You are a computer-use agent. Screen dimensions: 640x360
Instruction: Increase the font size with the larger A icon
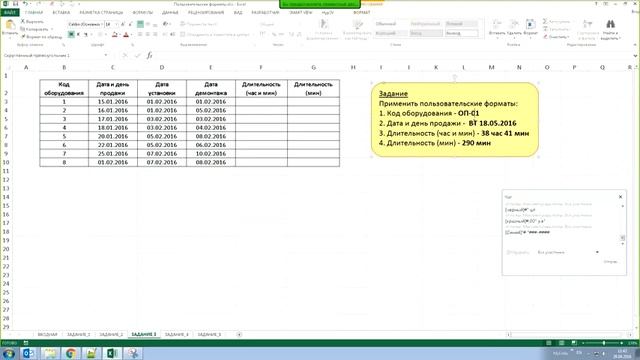pyautogui.click(x=122, y=24)
